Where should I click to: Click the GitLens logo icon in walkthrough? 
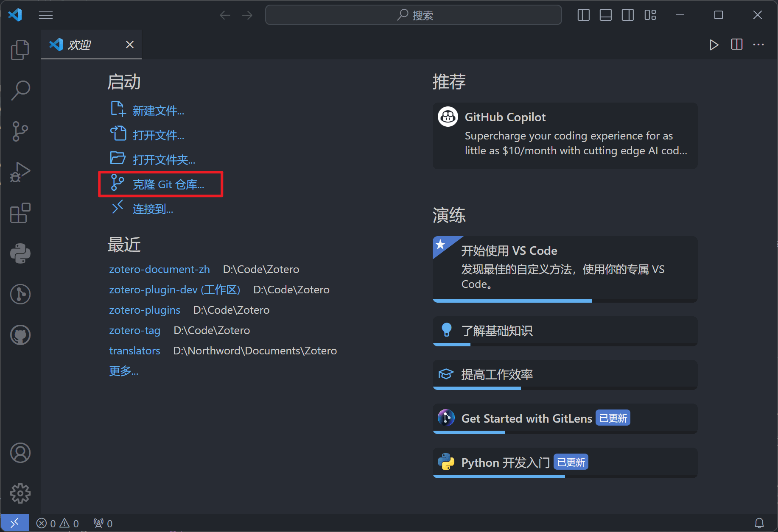click(x=446, y=418)
